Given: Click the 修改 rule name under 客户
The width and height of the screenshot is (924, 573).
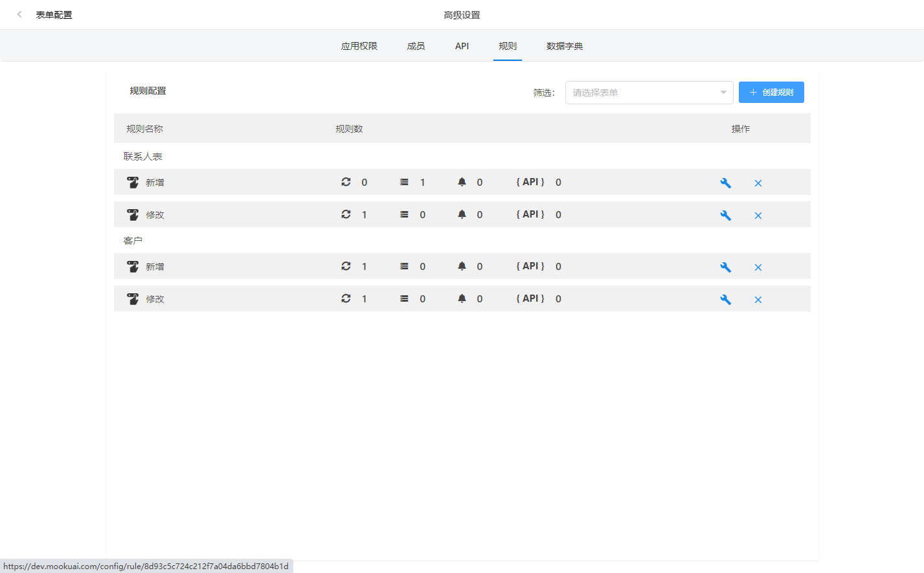Looking at the screenshot, I should click(155, 299).
